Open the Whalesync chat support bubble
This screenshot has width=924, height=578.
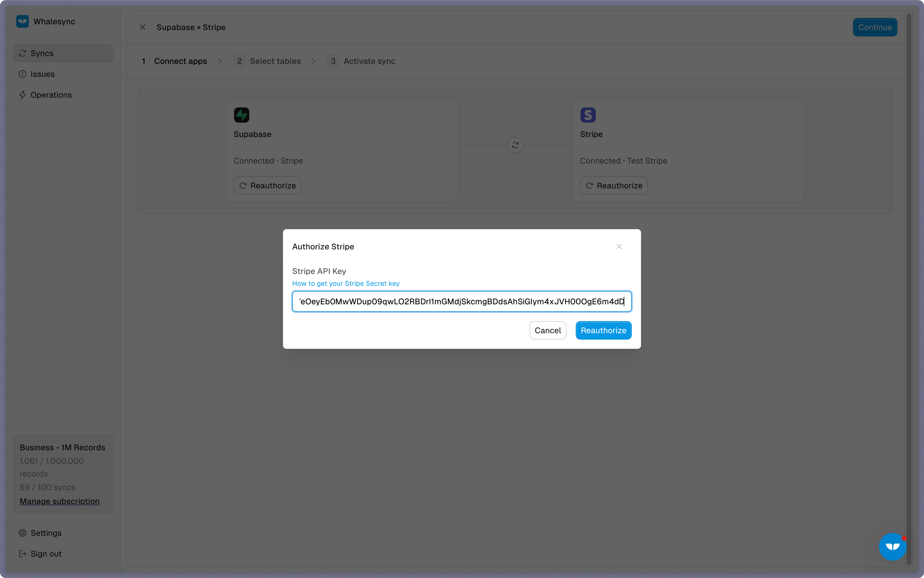pos(893,547)
